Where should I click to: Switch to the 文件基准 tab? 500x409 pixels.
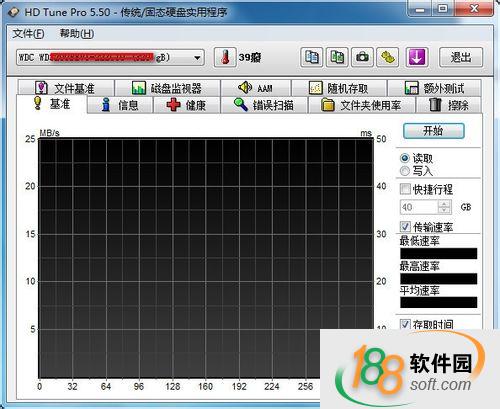point(66,88)
